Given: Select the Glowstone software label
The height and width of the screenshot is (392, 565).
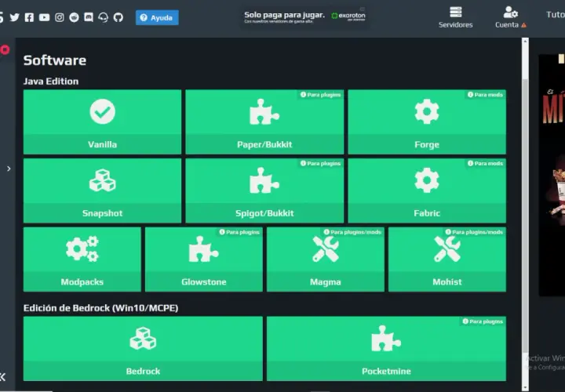Looking at the screenshot, I should pos(204,282).
